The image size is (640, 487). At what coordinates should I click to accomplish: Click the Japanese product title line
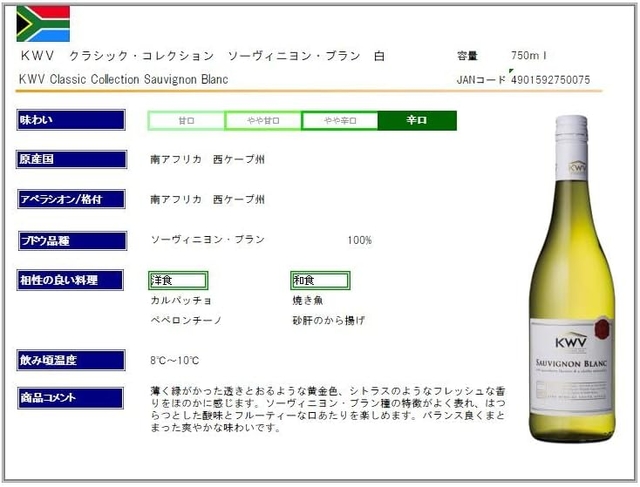click(x=203, y=56)
